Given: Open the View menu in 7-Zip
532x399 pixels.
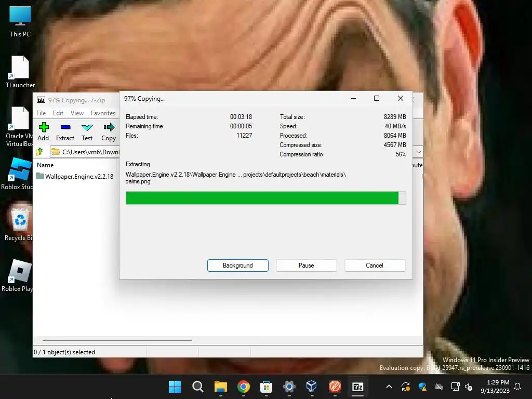Looking at the screenshot, I should 77,113.
